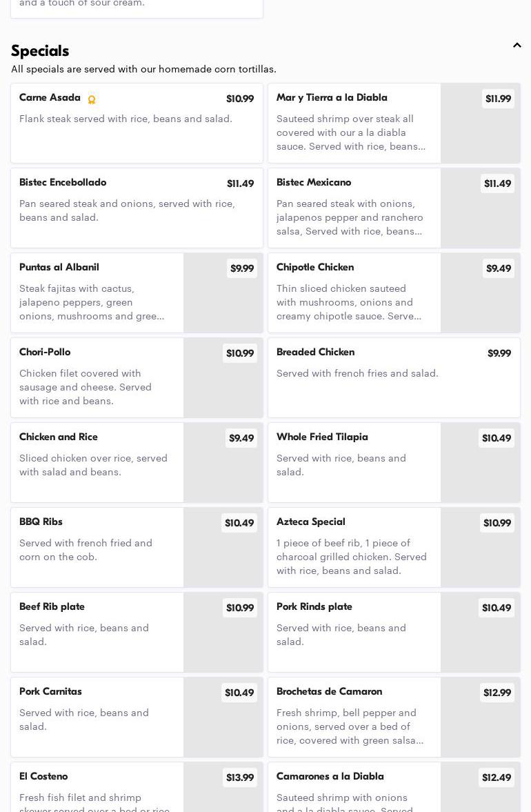Select the Bistec Encebollado dish
531x812 pixels.
point(137,208)
